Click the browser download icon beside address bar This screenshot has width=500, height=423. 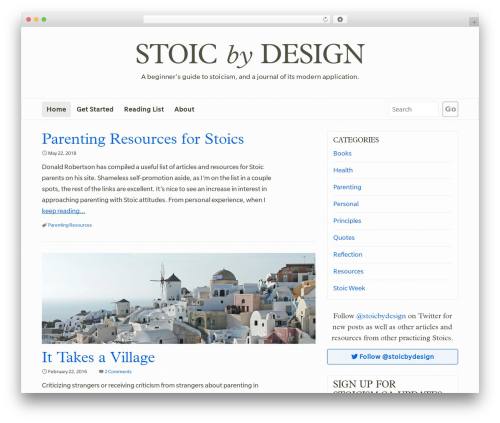[x=340, y=20]
